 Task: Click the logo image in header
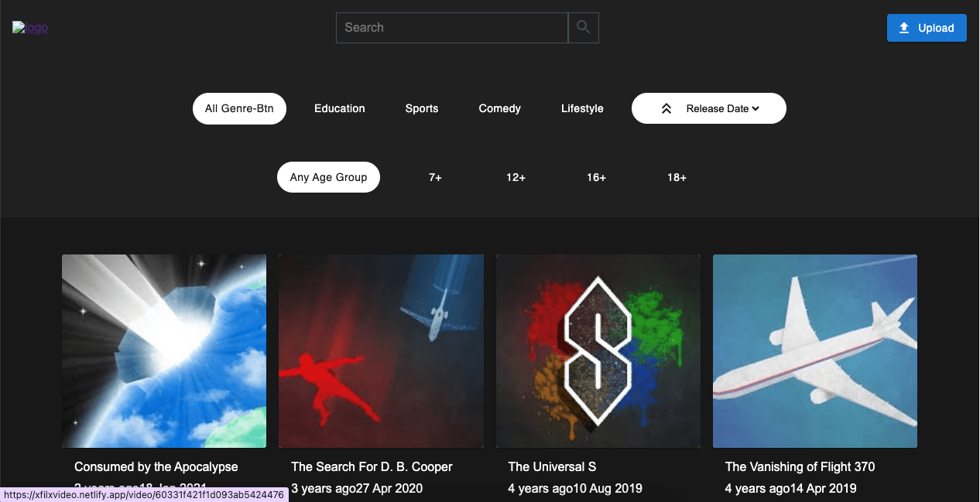tap(30, 28)
